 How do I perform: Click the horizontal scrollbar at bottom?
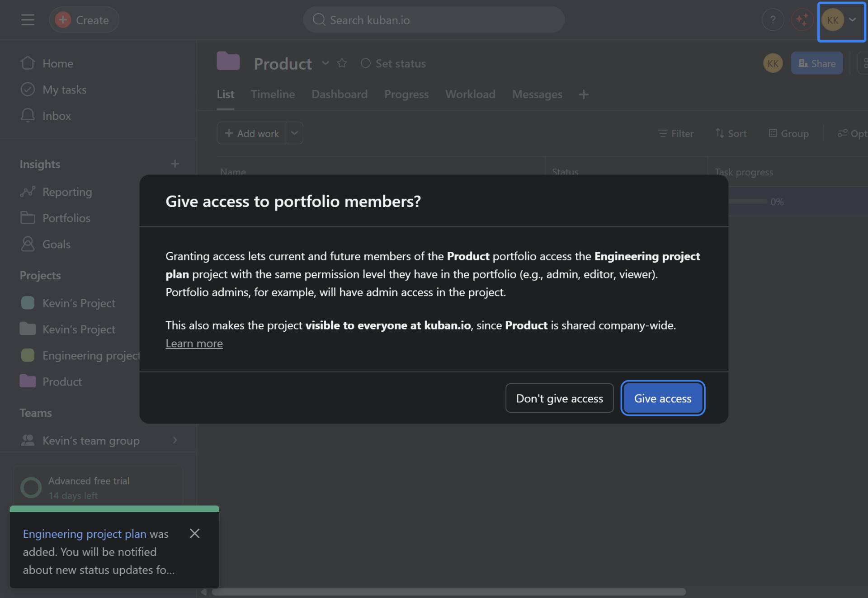coord(448,592)
